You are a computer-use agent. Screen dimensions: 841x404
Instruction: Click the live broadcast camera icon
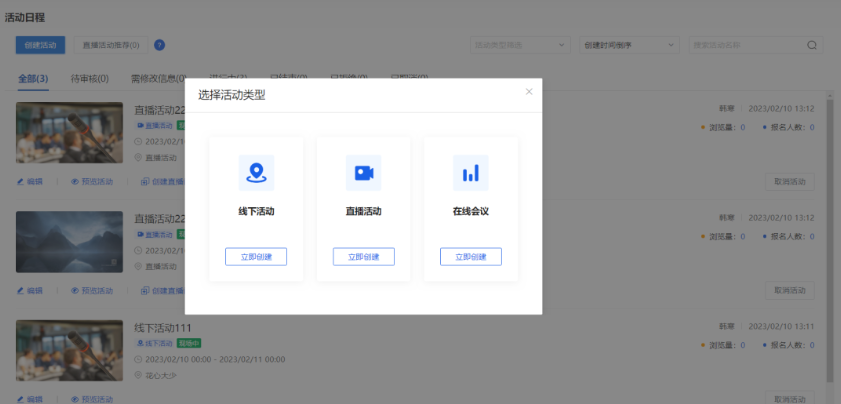click(363, 173)
